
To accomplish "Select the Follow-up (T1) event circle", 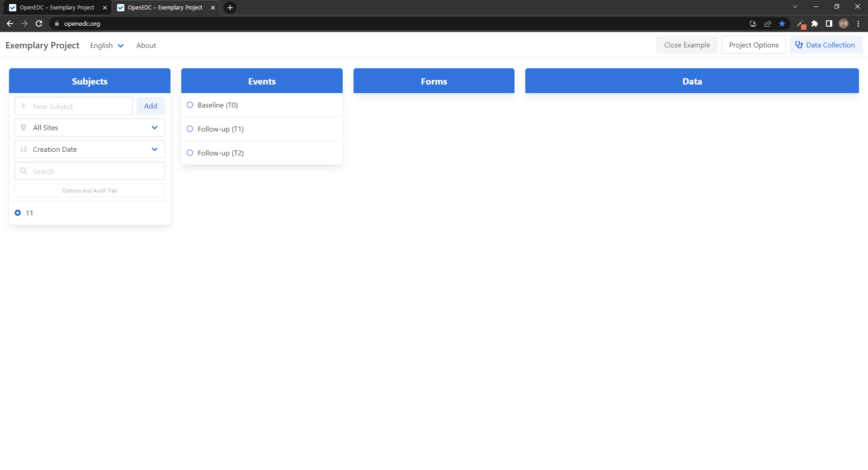I will [190, 129].
